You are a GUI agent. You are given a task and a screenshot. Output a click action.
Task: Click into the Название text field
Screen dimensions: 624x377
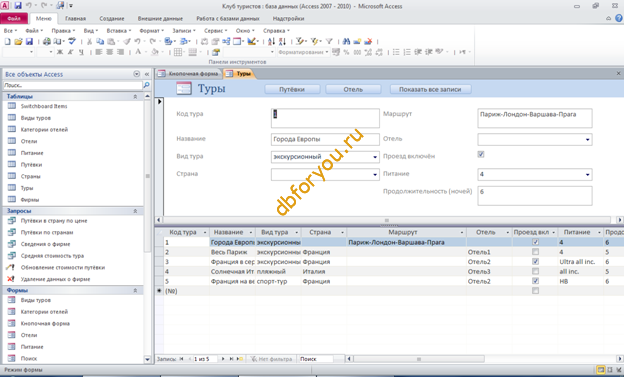pyautogui.click(x=325, y=139)
